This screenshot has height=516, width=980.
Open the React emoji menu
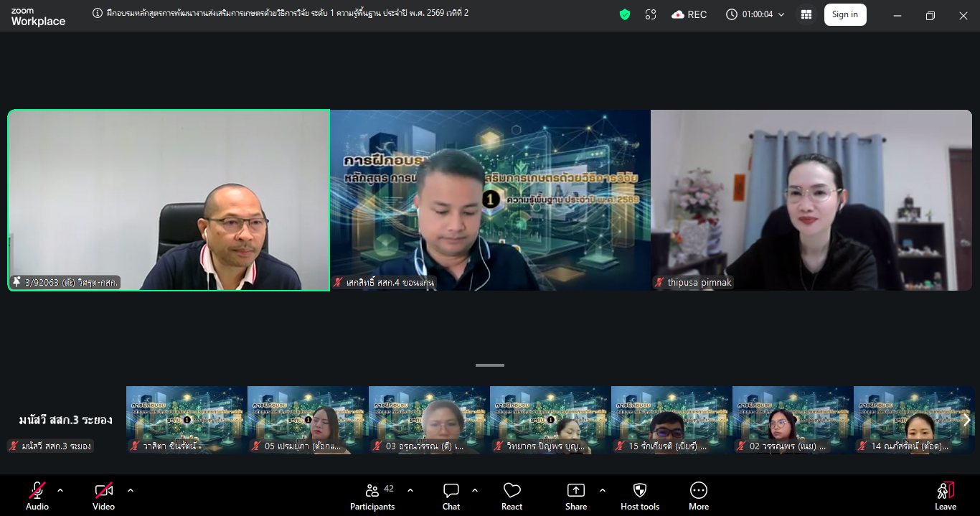[512, 496]
